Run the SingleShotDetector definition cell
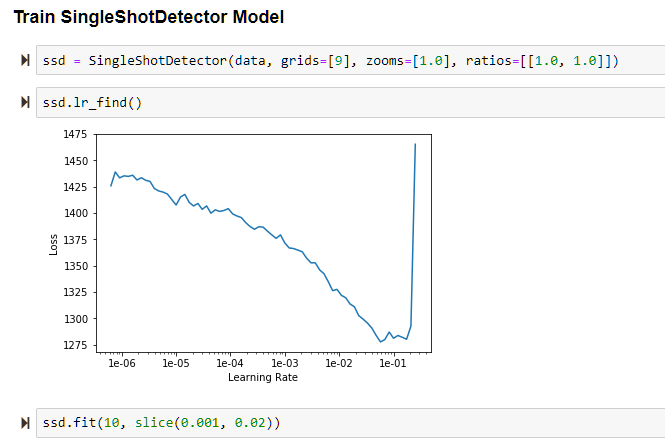Screen dimensions: 665x448 click(25, 60)
